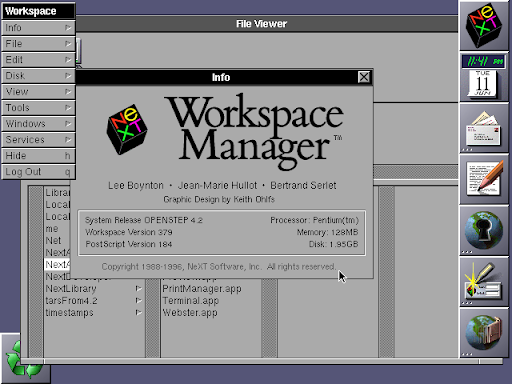Image resolution: width=512 pixels, height=384 pixels.
Task: Open the Disk submenu
Action: coord(38,76)
